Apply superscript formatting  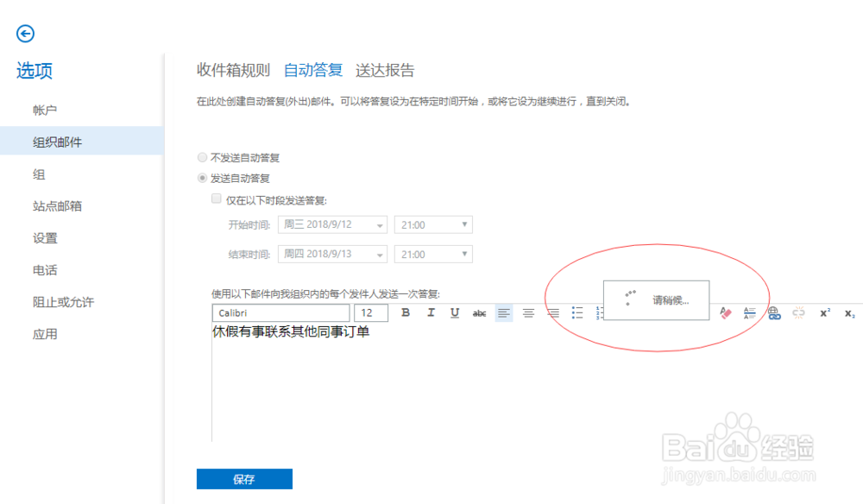pos(825,312)
